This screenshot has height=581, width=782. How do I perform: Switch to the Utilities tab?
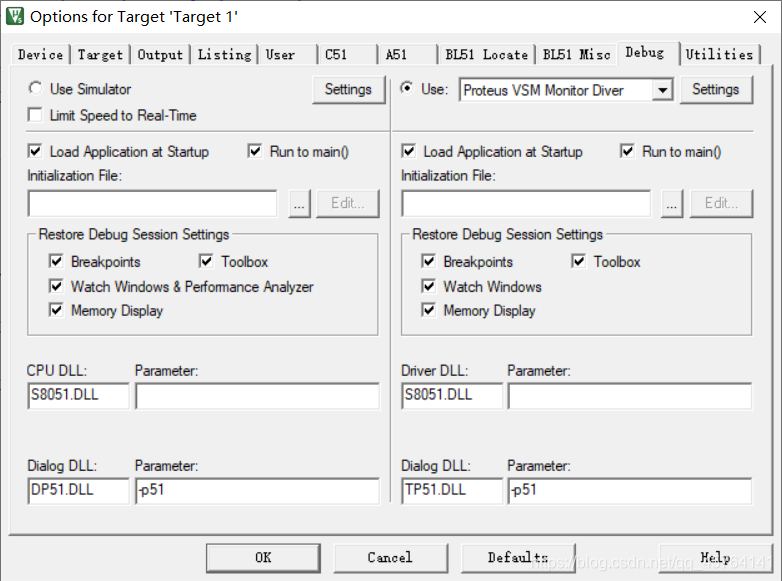tap(719, 54)
